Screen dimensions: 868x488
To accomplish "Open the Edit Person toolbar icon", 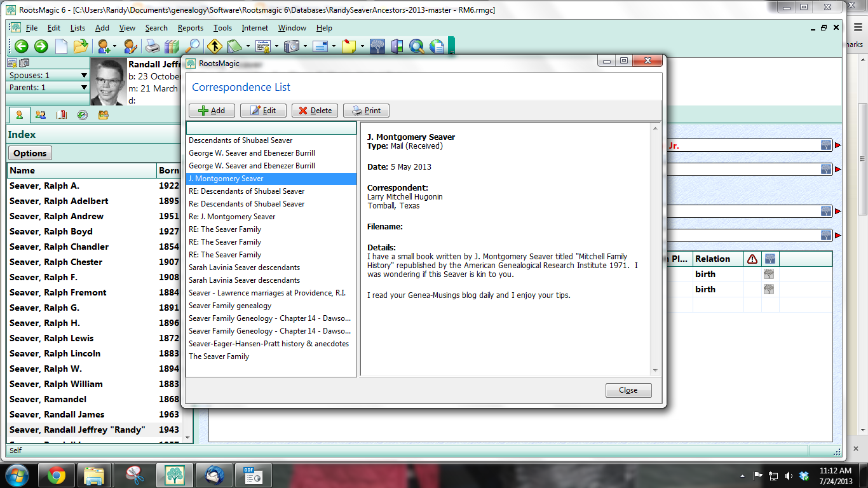I will pos(131,46).
